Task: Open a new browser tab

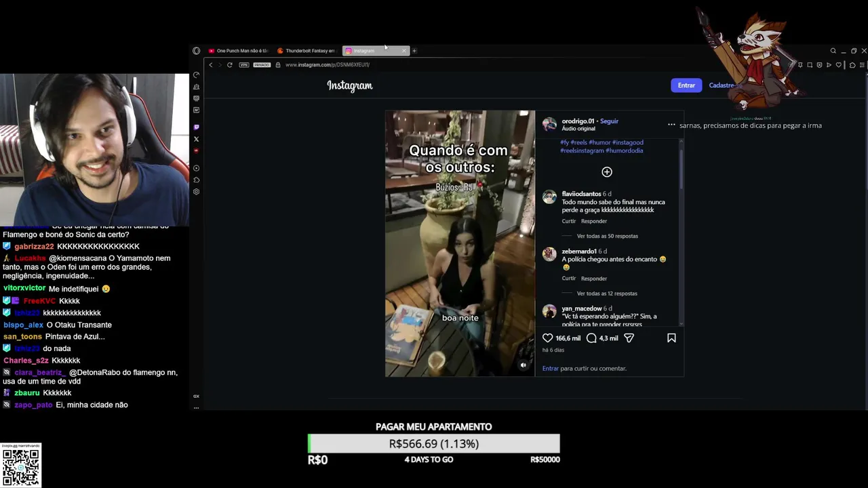Action: coord(414,51)
